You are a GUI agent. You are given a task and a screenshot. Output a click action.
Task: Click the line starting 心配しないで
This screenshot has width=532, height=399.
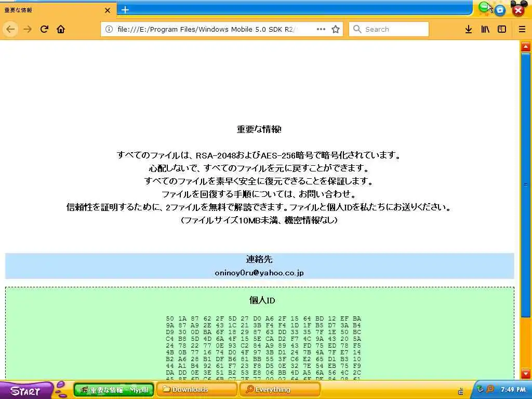pos(259,168)
